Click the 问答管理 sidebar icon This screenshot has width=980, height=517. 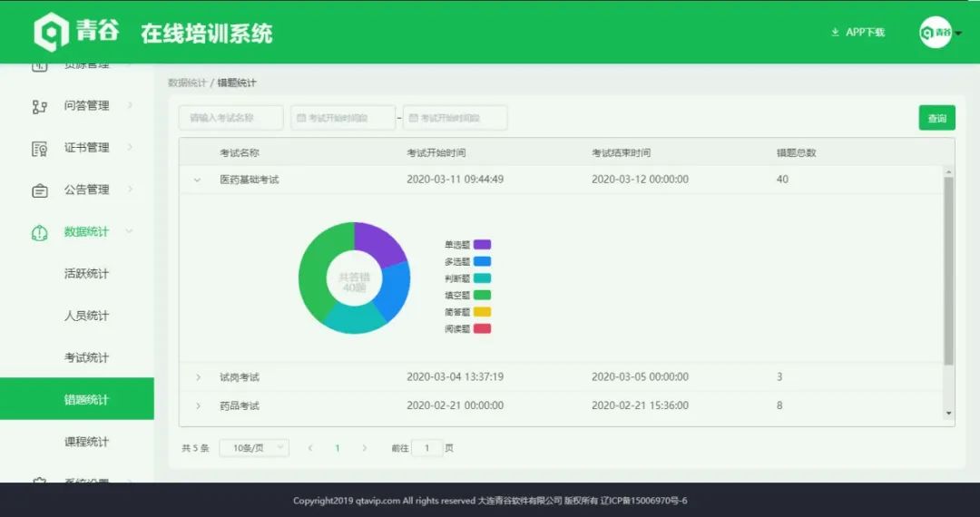point(39,106)
